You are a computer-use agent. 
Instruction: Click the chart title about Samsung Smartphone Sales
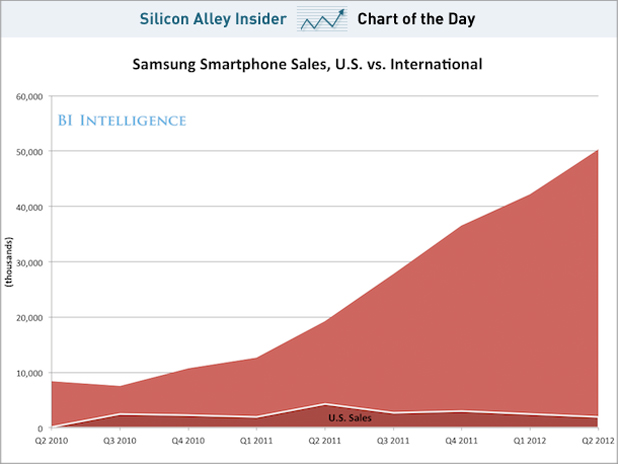point(308,66)
